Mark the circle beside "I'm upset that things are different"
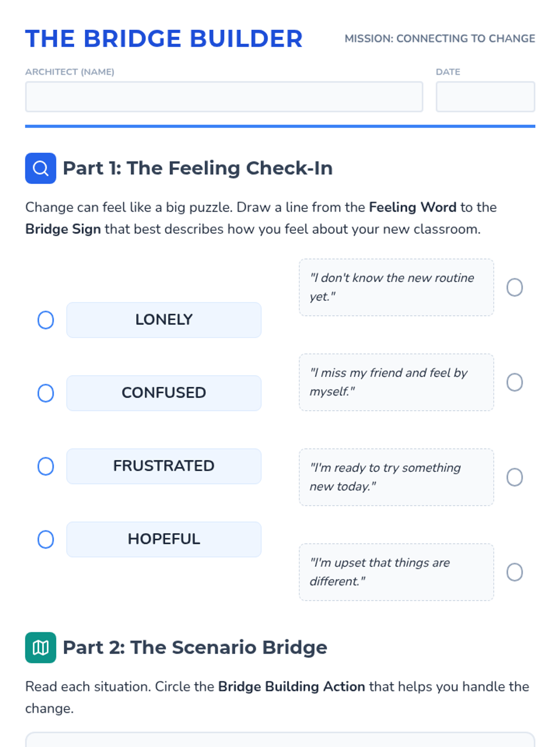Viewport: 560px width, 747px height. click(515, 572)
